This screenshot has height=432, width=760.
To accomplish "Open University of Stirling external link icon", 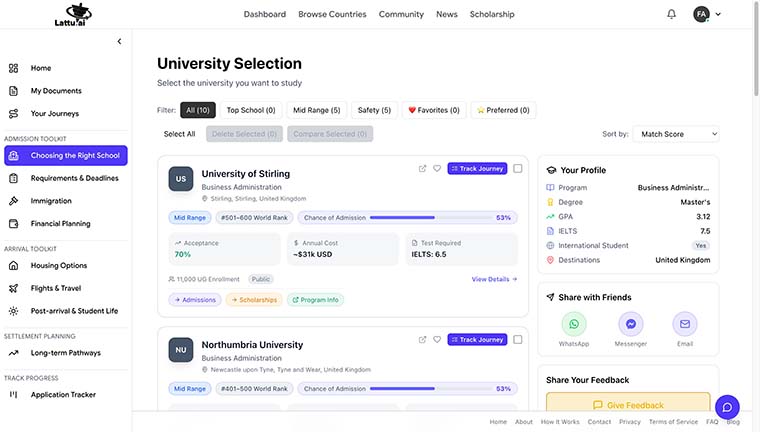I will (422, 168).
